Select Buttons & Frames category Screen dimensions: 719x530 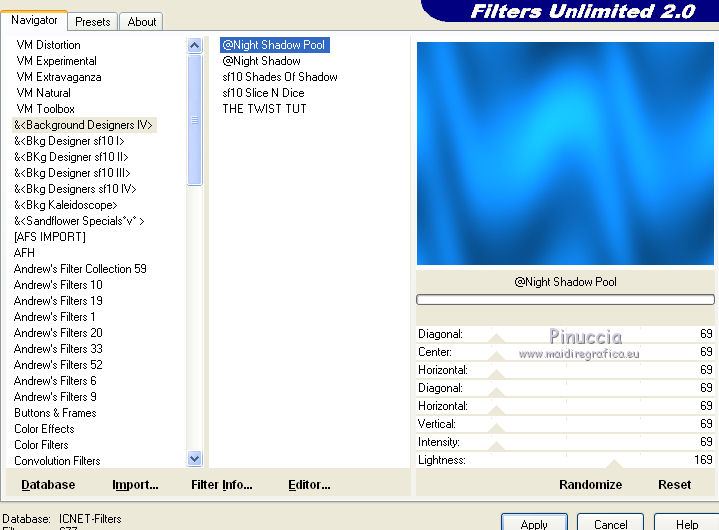(55, 413)
